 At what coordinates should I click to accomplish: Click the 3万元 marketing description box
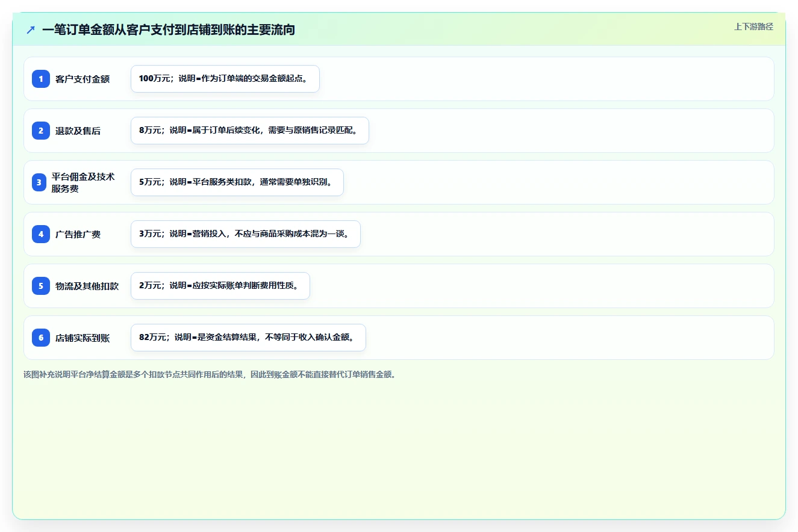(246, 234)
